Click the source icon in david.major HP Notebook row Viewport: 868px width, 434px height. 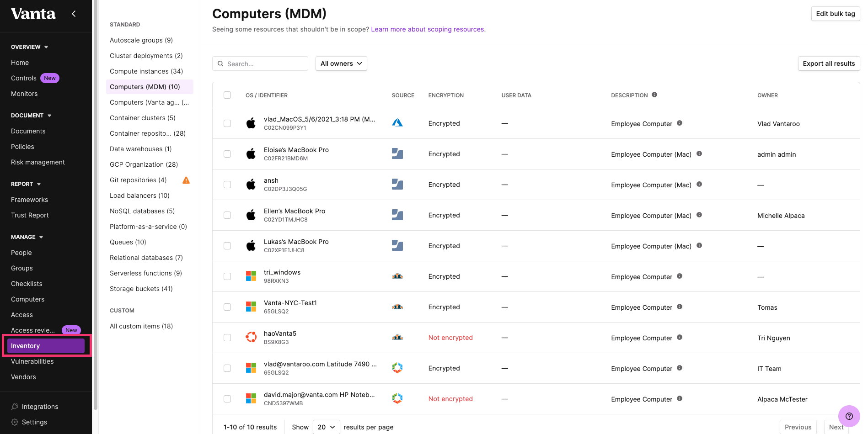click(397, 398)
